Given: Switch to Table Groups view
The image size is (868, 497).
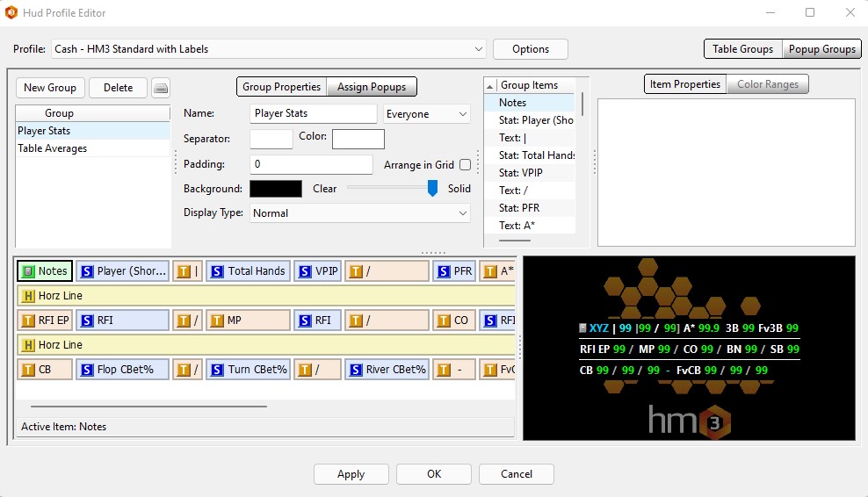Looking at the screenshot, I should 742,49.
